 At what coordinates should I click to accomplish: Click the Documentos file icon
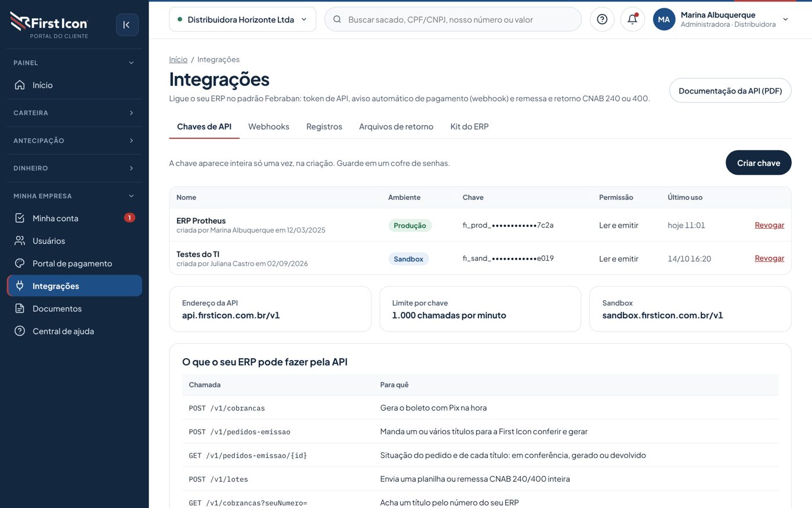(x=20, y=308)
